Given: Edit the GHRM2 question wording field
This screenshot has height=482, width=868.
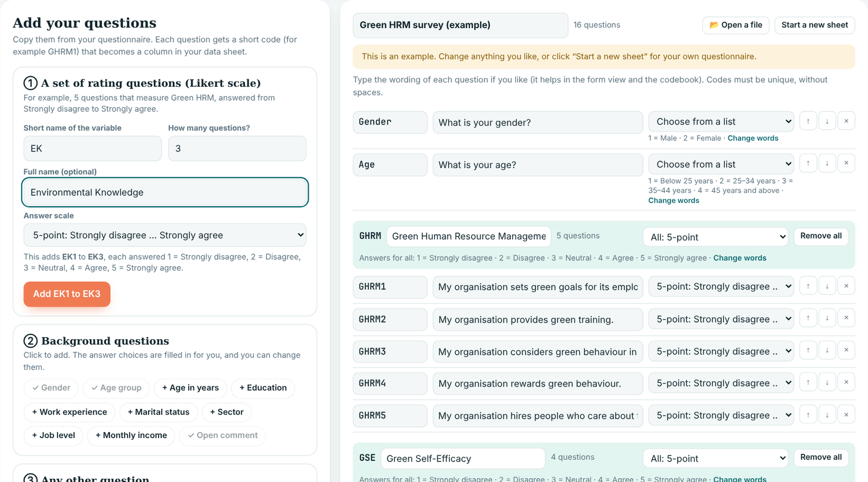Looking at the screenshot, I should point(538,319).
